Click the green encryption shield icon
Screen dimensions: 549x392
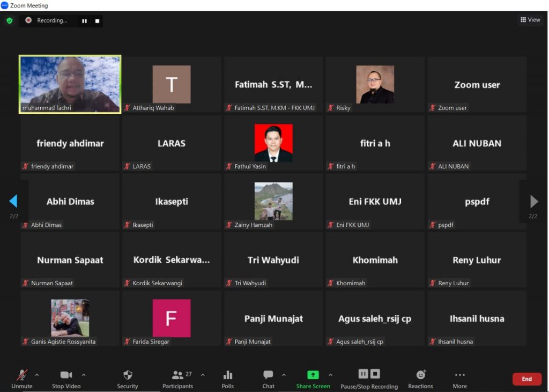10,21
